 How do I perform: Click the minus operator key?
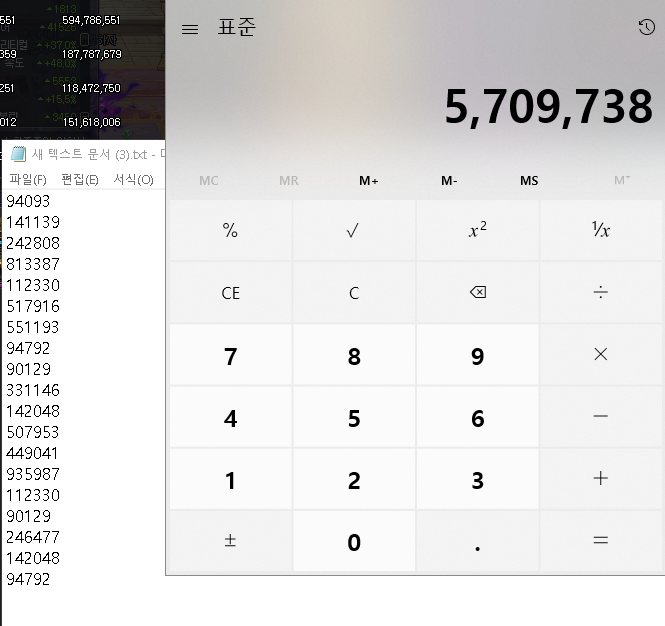tap(601, 416)
